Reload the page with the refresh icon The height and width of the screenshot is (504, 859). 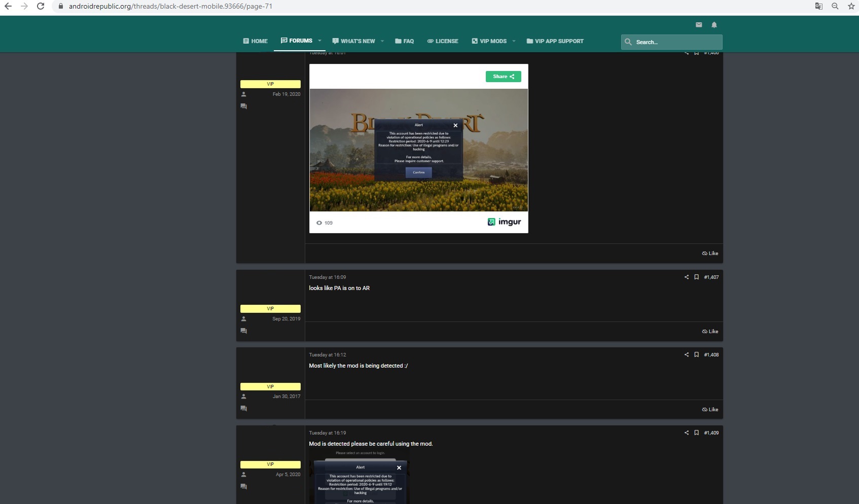point(41,6)
